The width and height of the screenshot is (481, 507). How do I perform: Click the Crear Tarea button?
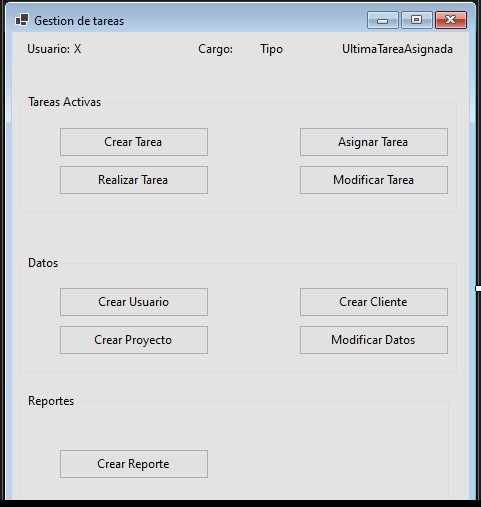click(x=134, y=142)
